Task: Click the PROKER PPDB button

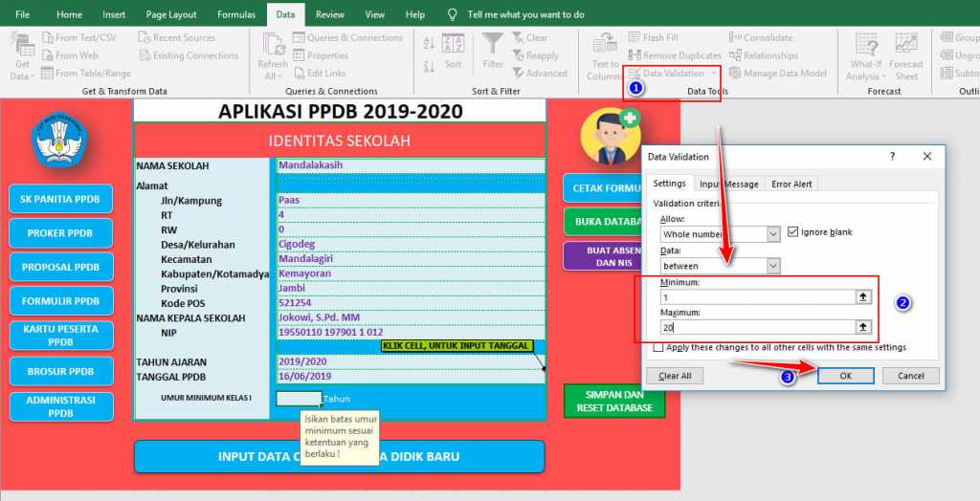Action: pos(60,233)
